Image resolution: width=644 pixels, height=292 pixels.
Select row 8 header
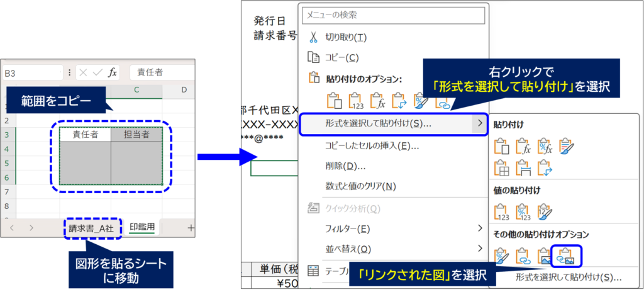pos(8,206)
